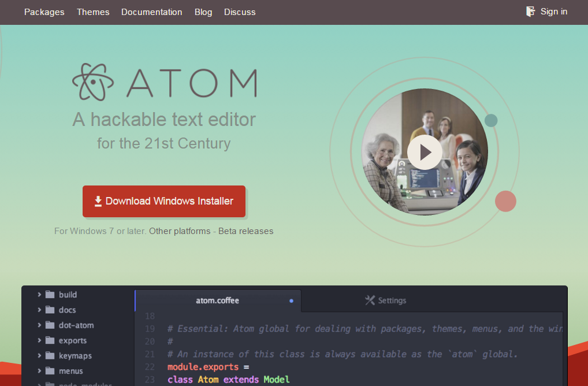Expand the dot-atom folder chevron
Viewport: 588px width, 386px height.
coord(39,325)
